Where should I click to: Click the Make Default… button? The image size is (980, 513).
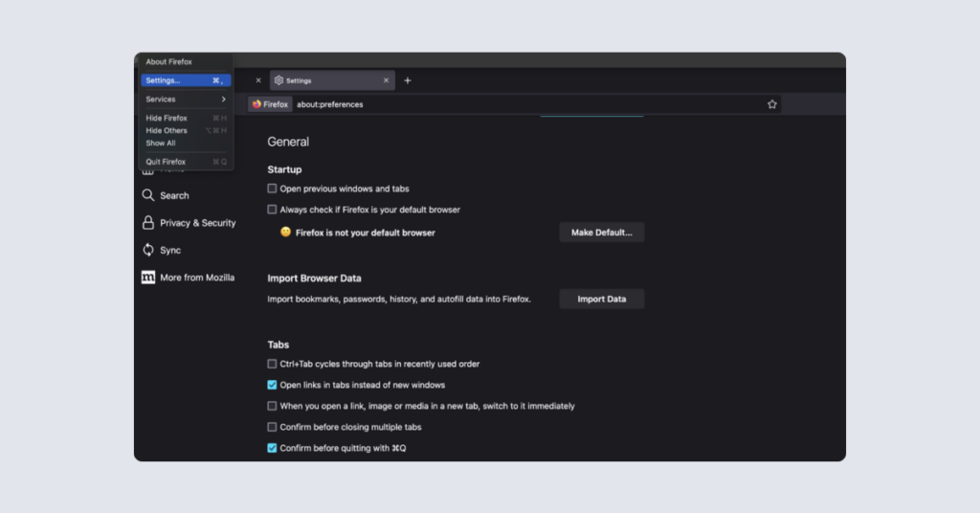[x=601, y=233]
